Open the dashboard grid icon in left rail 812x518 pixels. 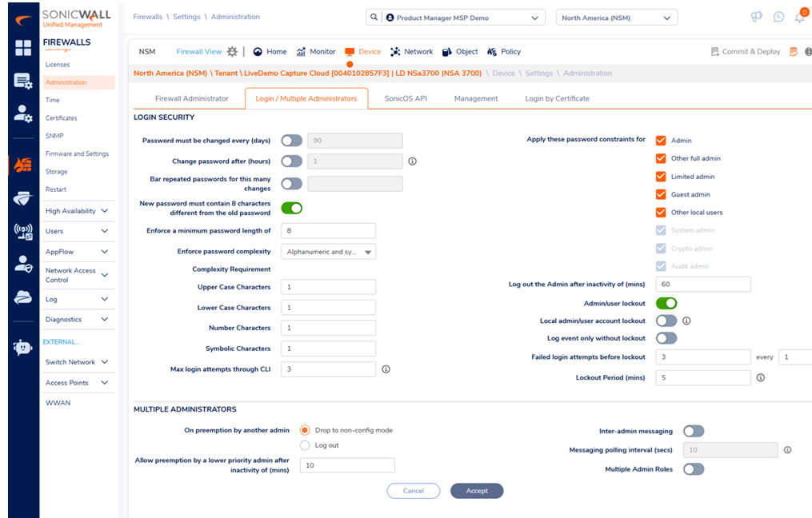coord(23,48)
